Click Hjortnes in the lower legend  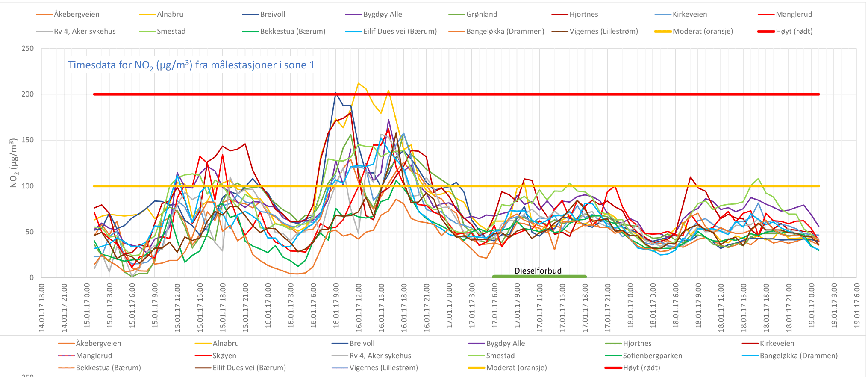637,343
